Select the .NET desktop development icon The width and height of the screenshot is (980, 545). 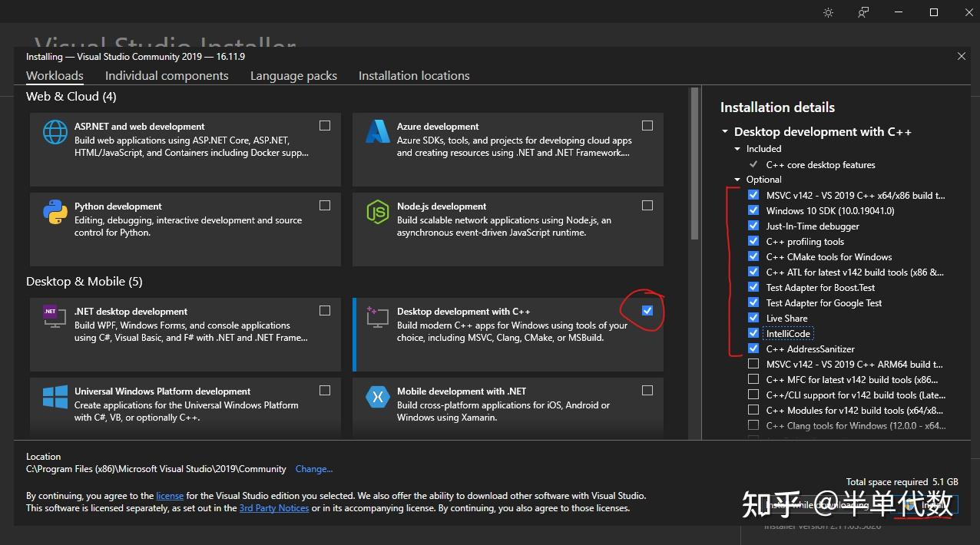(x=54, y=317)
